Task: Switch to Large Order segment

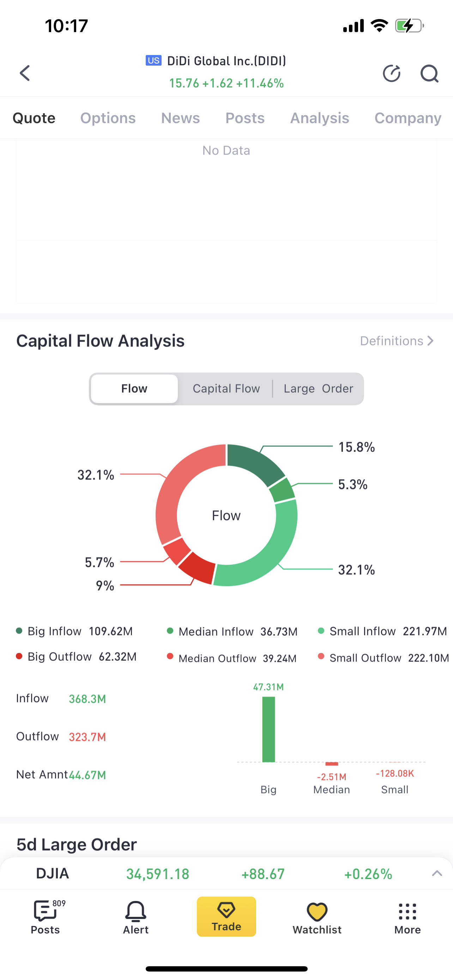Action: coord(318,388)
